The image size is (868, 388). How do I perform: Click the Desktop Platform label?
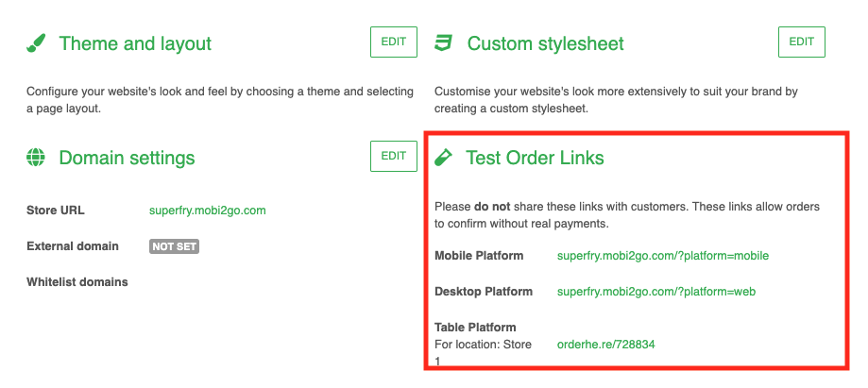[x=484, y=292]
